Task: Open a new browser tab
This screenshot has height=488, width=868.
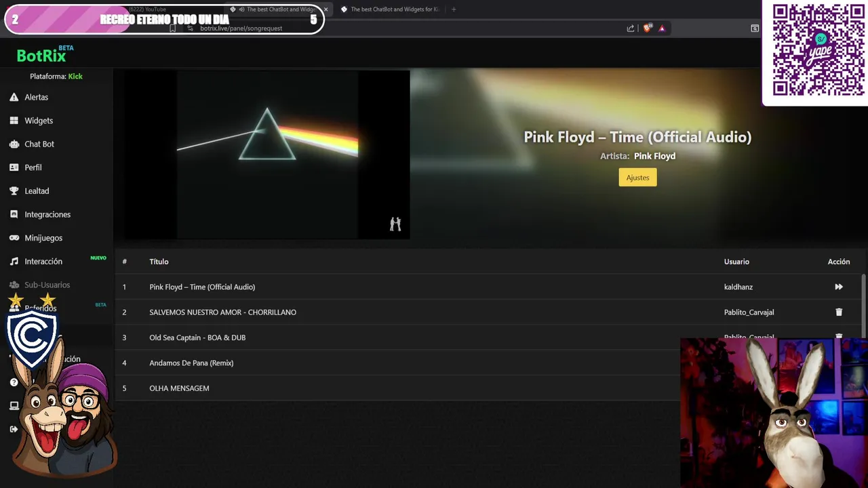Action: (454, 9)
